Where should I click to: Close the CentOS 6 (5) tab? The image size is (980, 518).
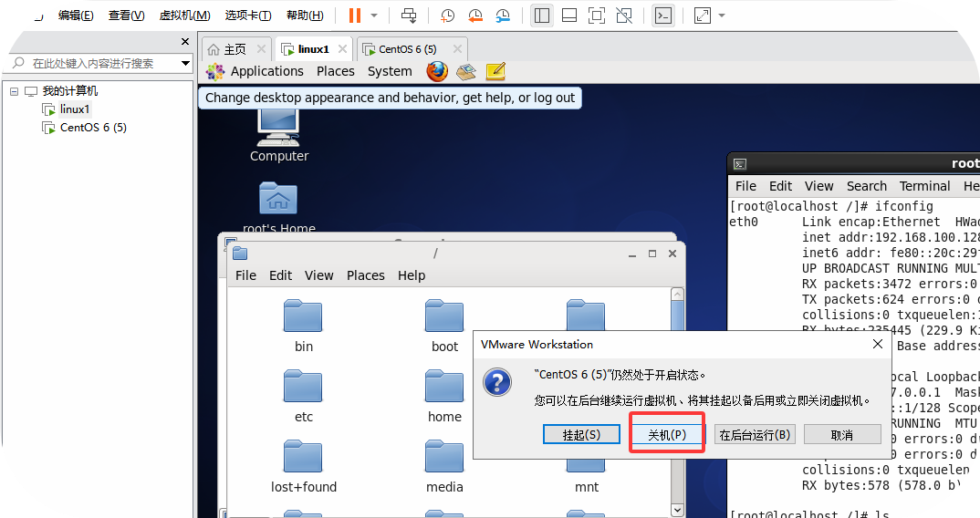pyautogui.click(x=457, y=48)
